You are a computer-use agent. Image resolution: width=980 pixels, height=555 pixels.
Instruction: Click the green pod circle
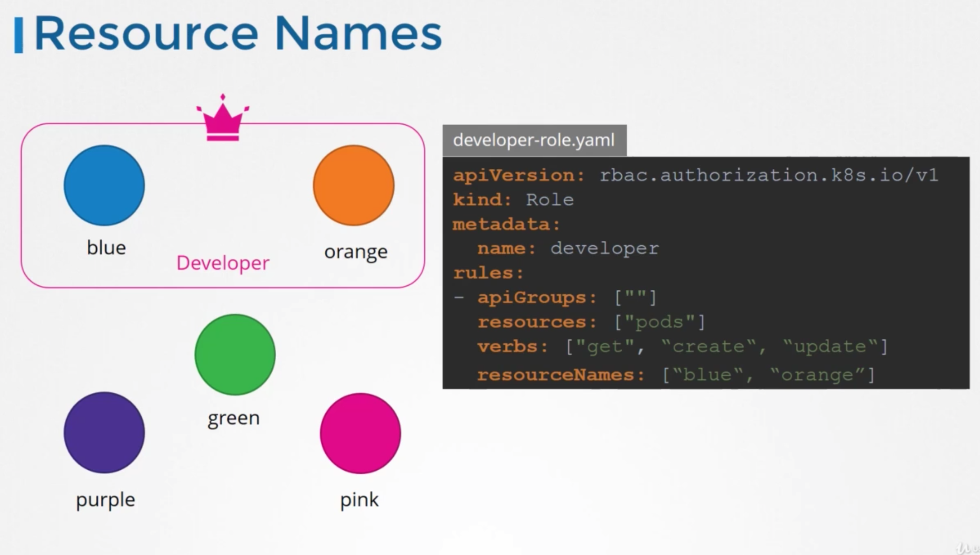pos(235,354)
